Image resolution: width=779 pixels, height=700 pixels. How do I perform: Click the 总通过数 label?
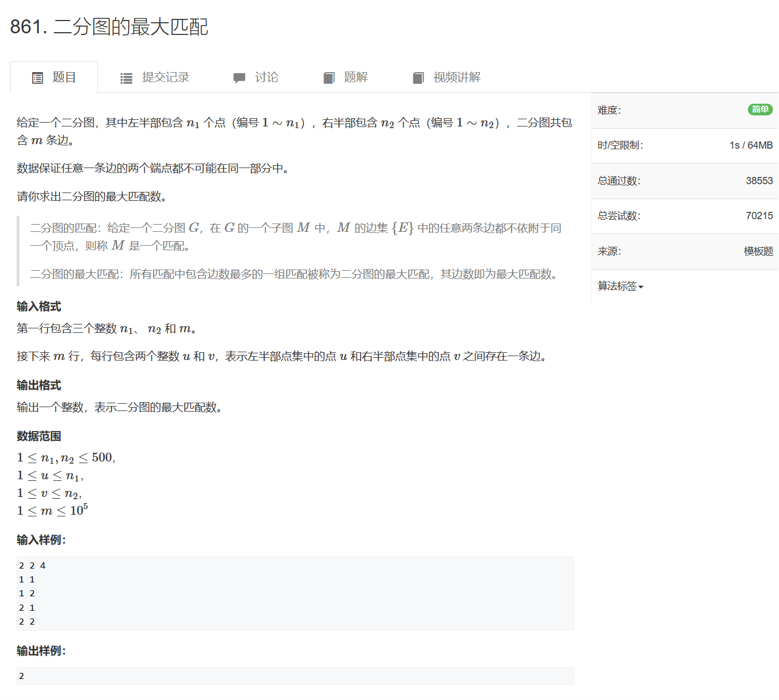(619, 181)
